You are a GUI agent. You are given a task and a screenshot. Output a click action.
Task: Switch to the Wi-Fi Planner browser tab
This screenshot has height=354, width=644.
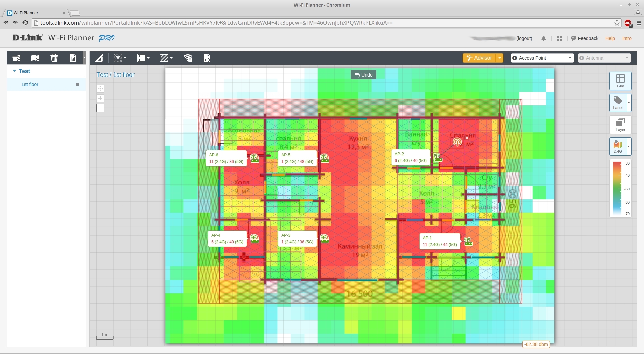36,13
